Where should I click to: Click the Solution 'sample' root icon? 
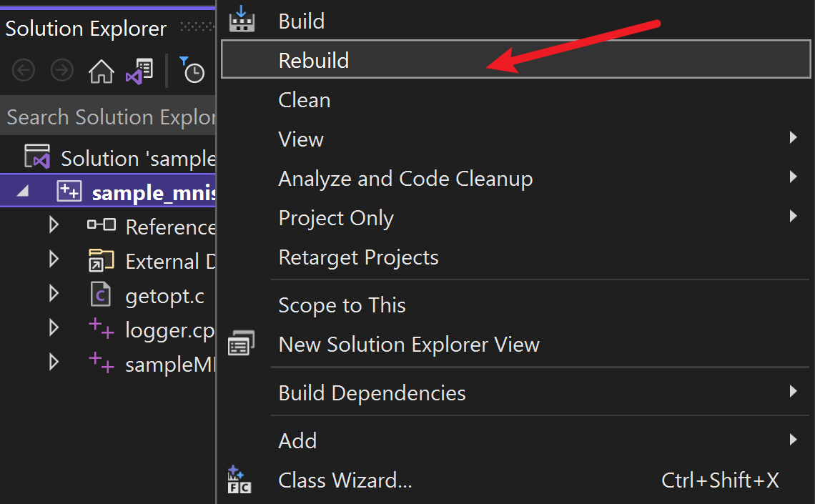(x=37, y=157)
